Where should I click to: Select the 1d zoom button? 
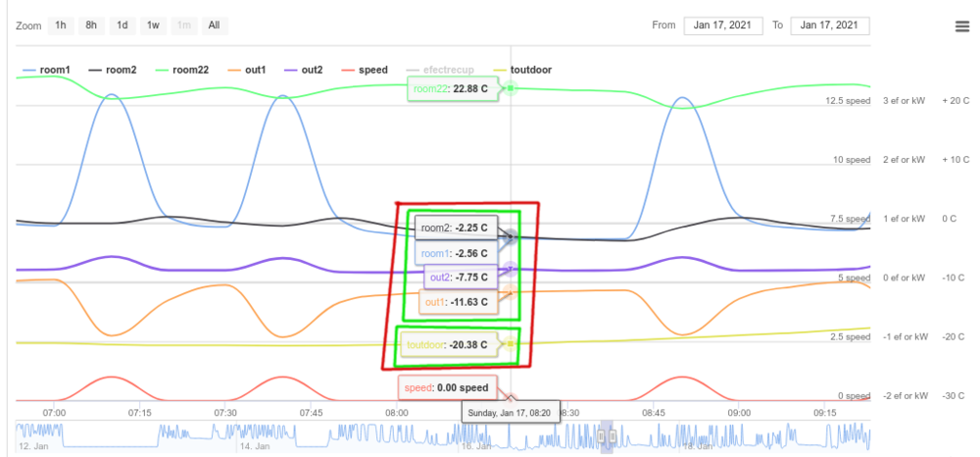click(x=122, y=25)
